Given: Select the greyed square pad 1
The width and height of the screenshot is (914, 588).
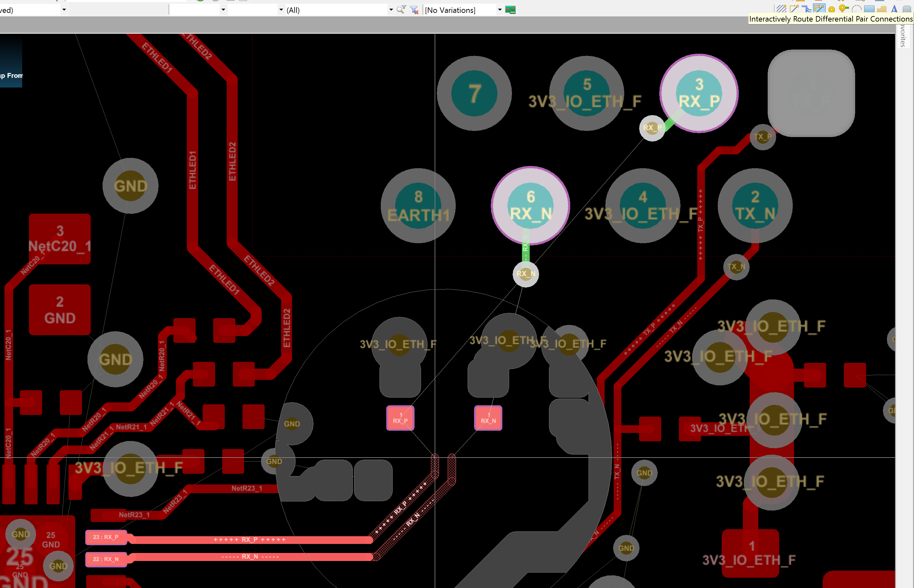Looking at the screenshot, I should point(811,93).
